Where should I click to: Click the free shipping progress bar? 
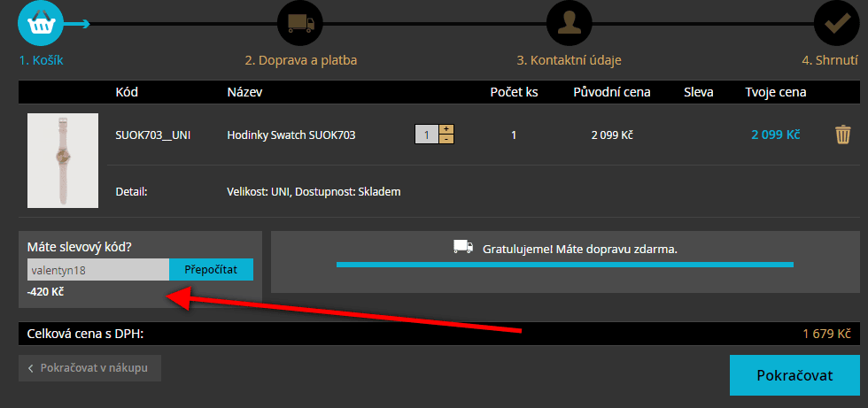(565, 265)
